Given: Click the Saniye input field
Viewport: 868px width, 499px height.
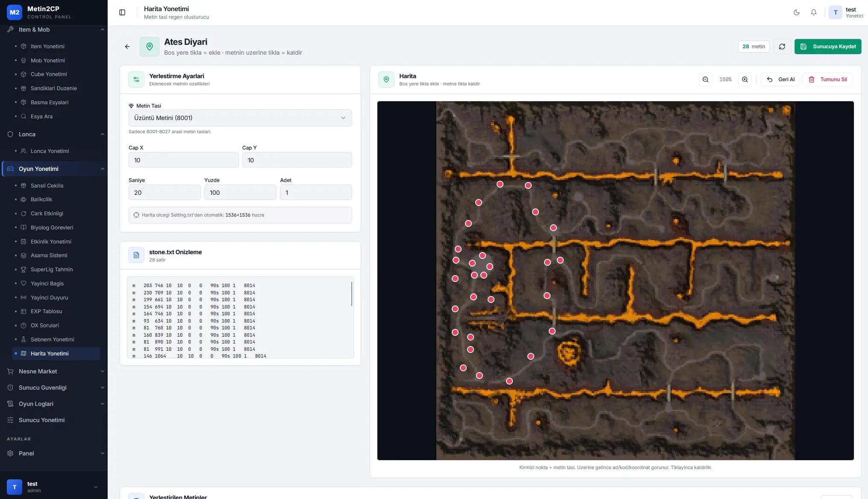Looking at the screenshot, I should [x=165, y=193].
